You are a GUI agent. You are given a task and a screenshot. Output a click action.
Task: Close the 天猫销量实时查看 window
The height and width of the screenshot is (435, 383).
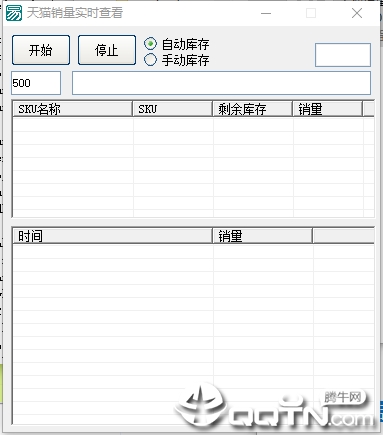point(357,13)
